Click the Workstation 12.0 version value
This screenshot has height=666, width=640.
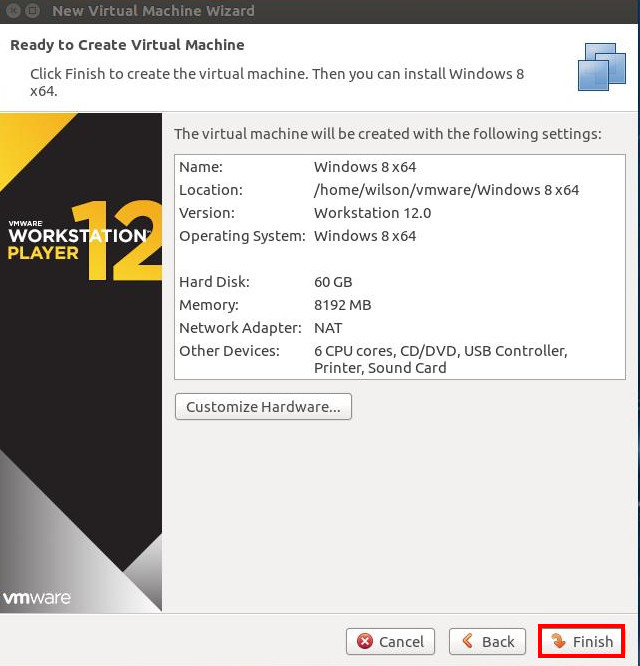tap(372, 213)
